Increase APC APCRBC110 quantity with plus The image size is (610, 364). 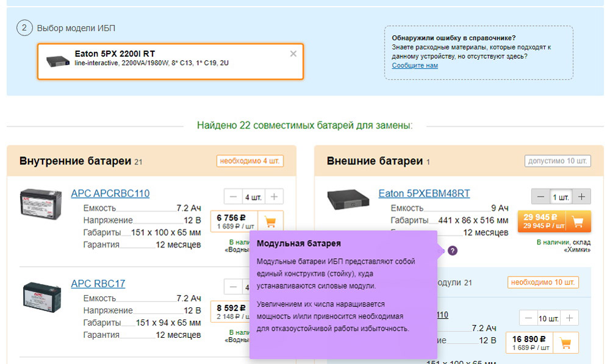pos(274,197)
